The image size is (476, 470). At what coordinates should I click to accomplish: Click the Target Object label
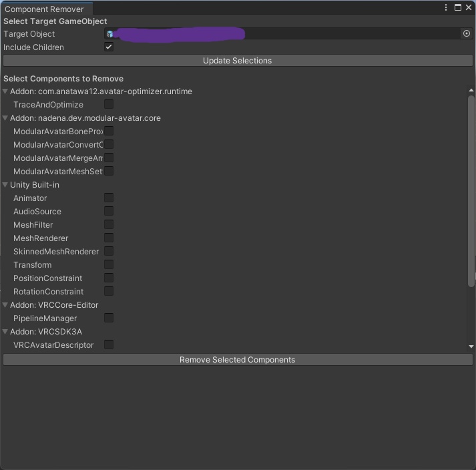coord(29,34)
